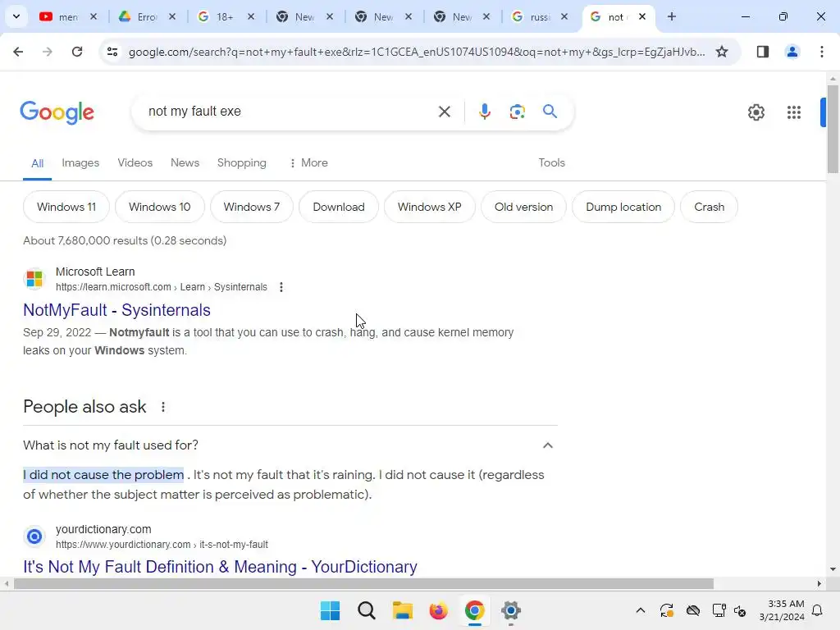Image resolution: width=840 pixels, height=630 pixels.
Task: Click the scroll down arrow
Action: 832,569
